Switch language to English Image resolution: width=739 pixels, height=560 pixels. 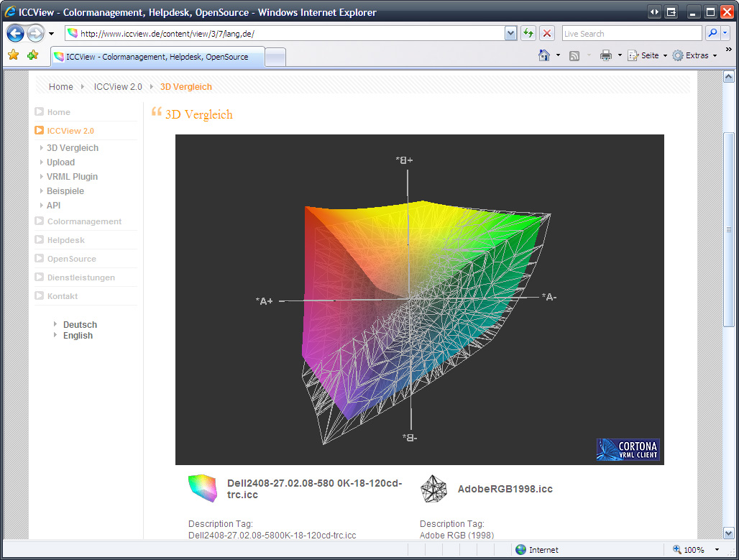tap(78, 336)
